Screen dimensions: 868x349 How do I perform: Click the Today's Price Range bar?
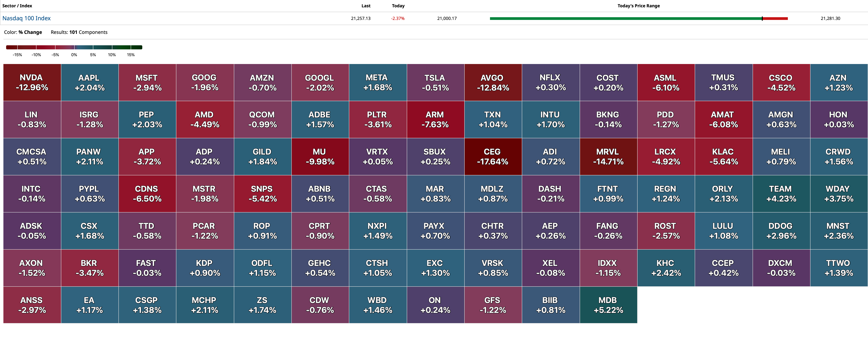pyautogui.click(x=639, y=19)
